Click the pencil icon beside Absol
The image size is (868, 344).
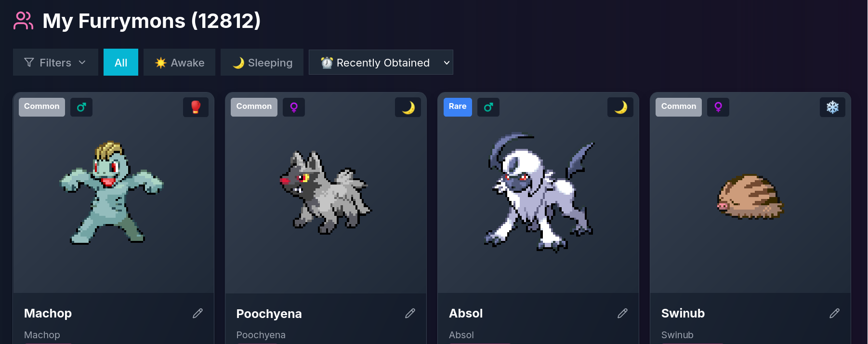pyautogui.click(x=622, y=314)
